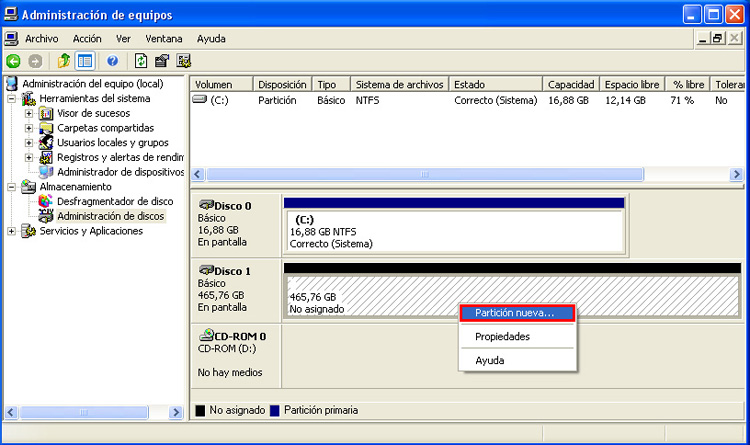Screen dimensions: 750x445
Task: Click the Registros y alertas icon
Action: pos(46,157)
